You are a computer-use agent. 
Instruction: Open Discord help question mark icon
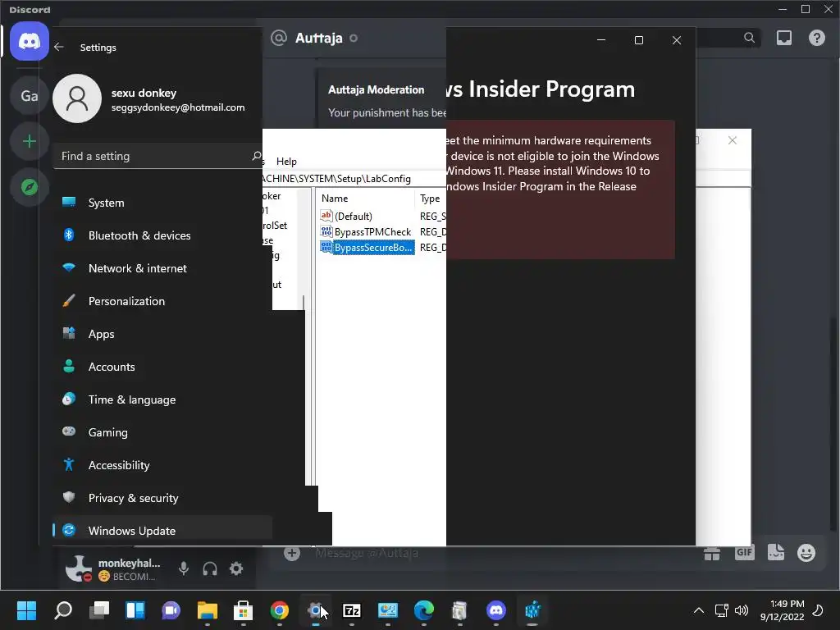[x=817, y=38]
